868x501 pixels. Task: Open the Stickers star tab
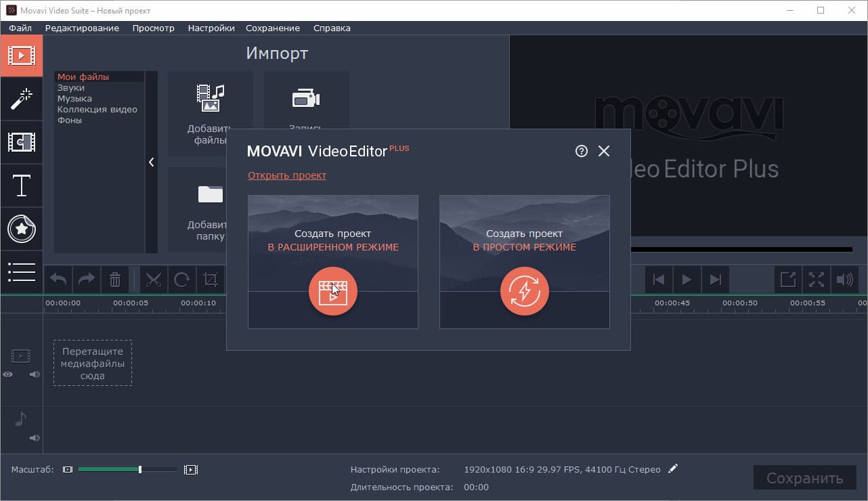coord(21,229)
